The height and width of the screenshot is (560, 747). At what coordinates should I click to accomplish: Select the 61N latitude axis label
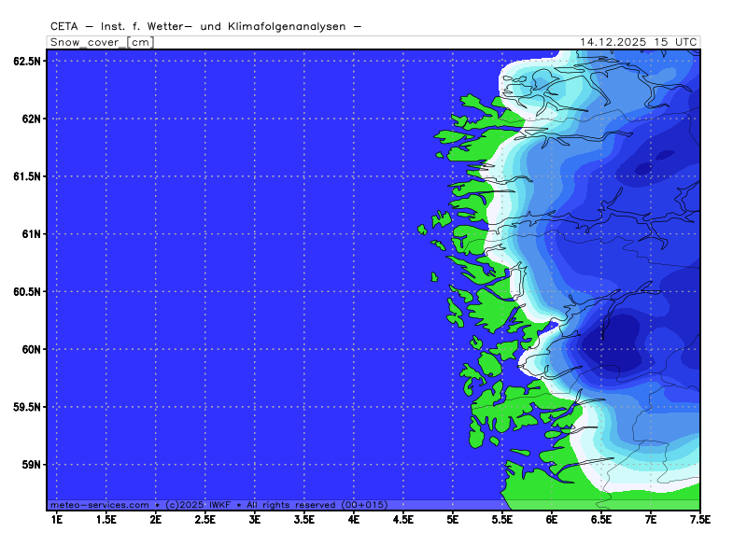click(x=31, y=233)
